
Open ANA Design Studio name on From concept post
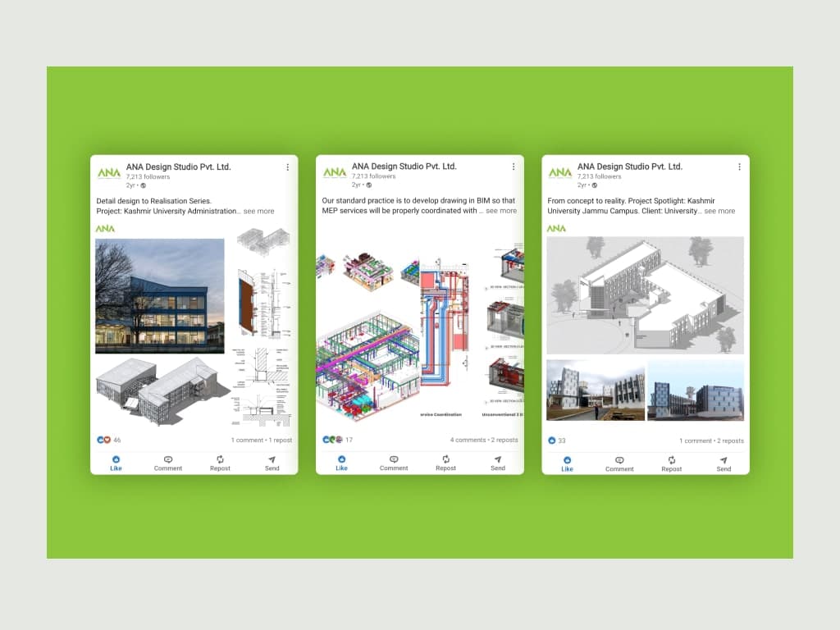click(x=630, y=167)
